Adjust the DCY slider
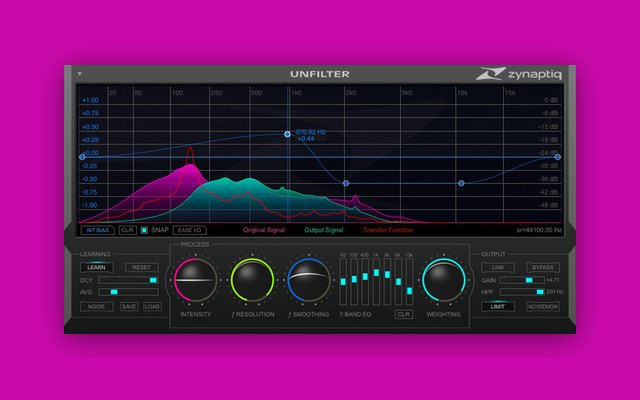The image size is (640, 400). [128, 280]
